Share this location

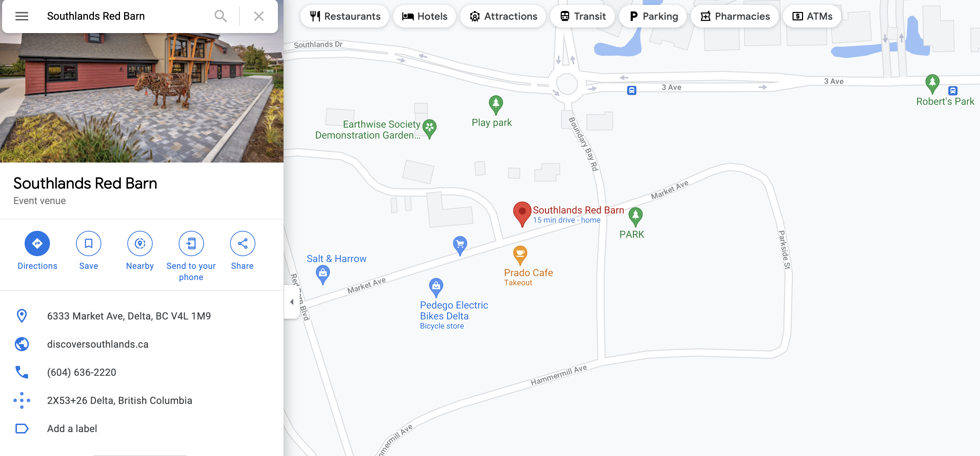coord(242,243)
